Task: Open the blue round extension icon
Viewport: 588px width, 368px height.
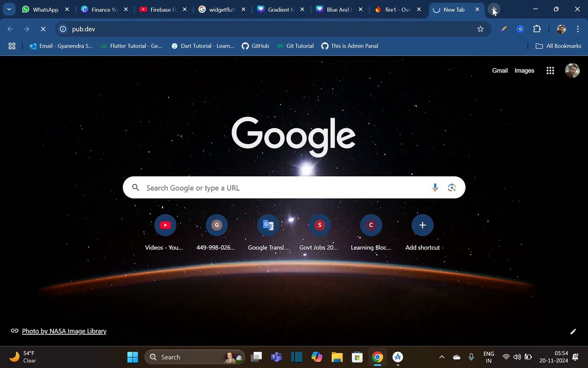Action: (x=520, y=29)
